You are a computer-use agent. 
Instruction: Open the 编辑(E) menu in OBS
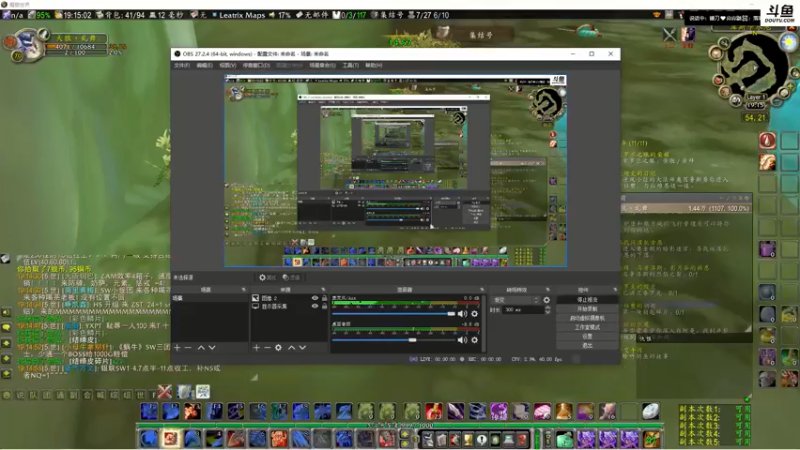(205, 65)
